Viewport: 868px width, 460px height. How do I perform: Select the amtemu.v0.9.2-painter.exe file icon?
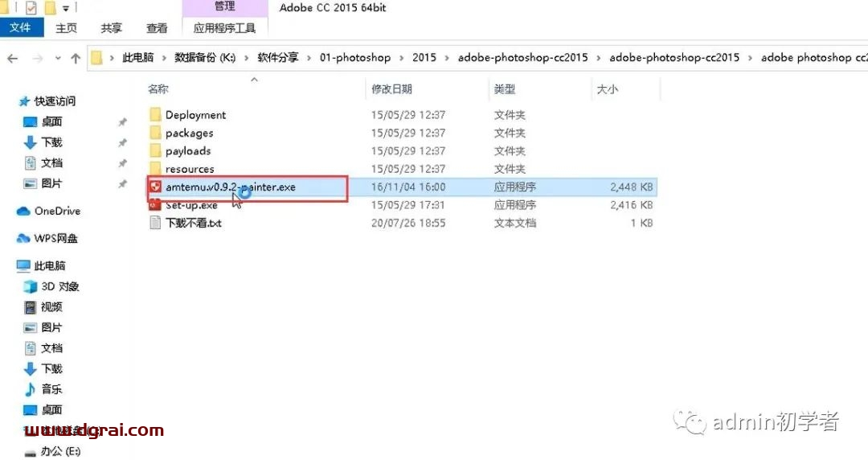click(156, 187)
